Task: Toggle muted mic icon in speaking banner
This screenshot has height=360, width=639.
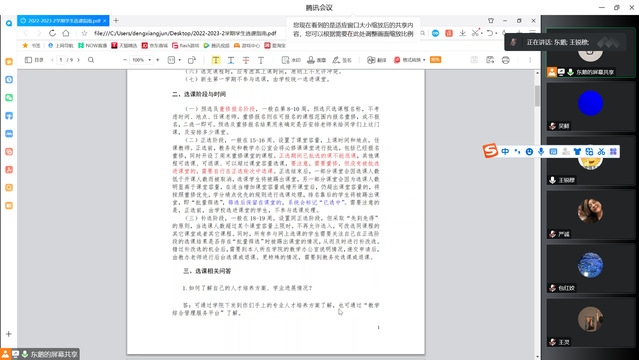Action: 513,42
